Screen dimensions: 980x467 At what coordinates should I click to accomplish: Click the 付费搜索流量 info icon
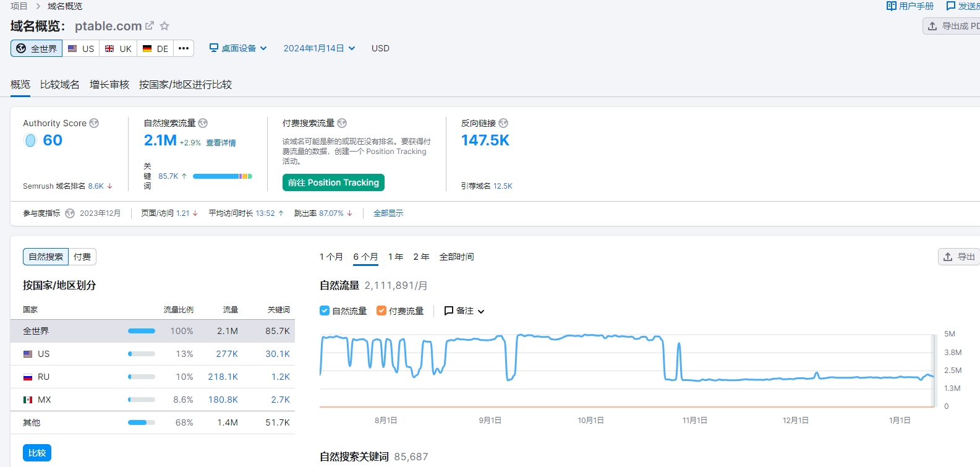(342, 123)
